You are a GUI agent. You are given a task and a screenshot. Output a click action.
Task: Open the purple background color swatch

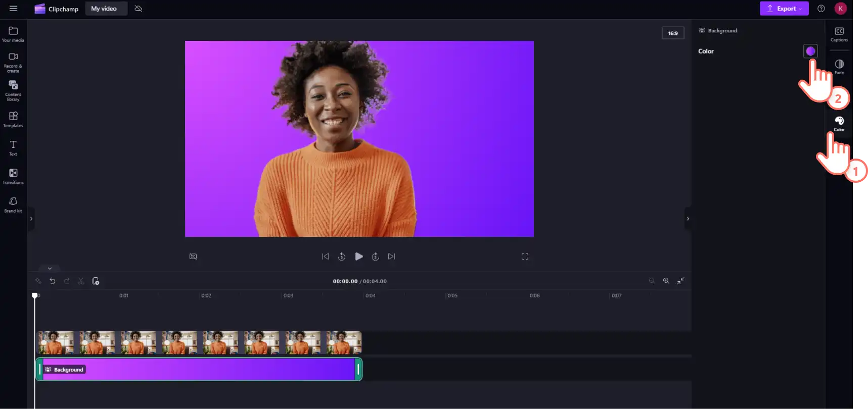point(810,51)
